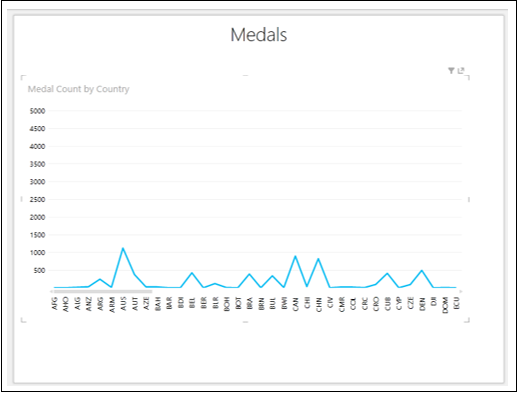Select the BRA peak data point
518x393 pixels.
click(x=249, y=274)
